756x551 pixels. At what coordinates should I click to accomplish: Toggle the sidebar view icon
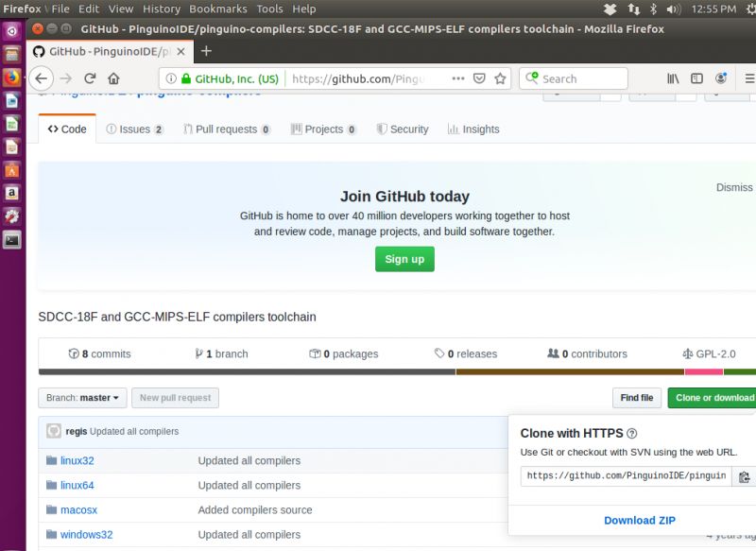pyautogui.click(x=696, y=78)
